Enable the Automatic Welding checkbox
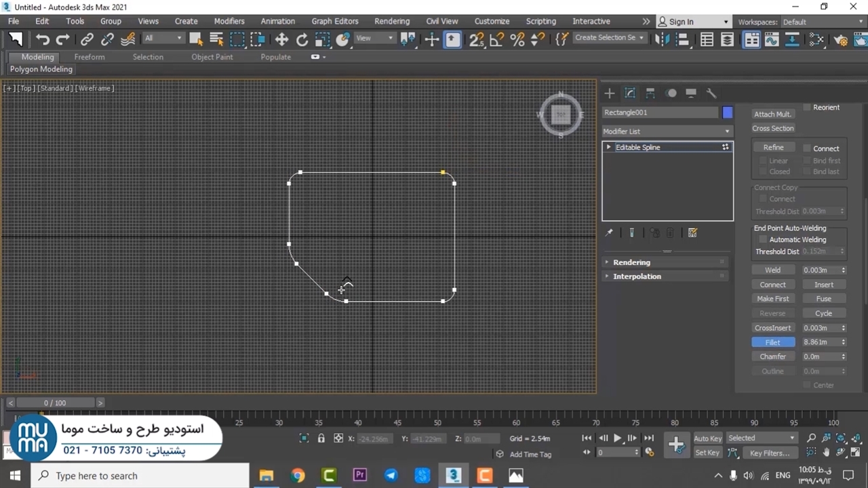868x488 pixels. click(763, 240)
